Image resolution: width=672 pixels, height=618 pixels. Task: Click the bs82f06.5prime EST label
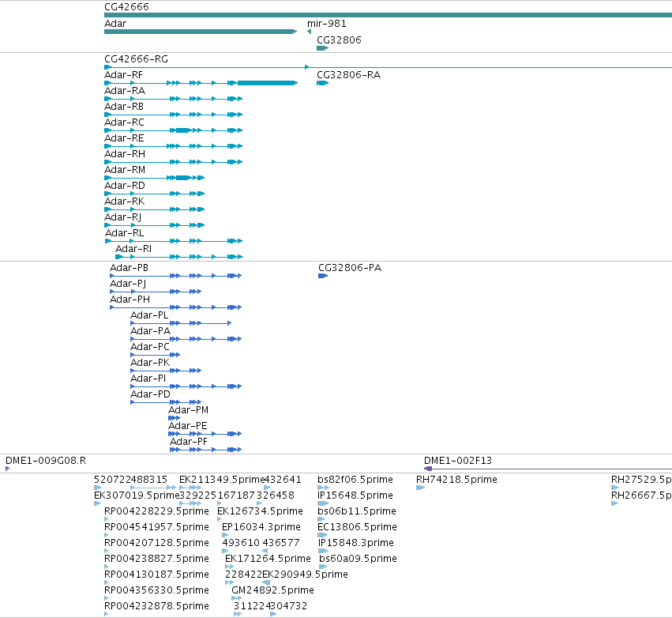pyautogui.click(x=355, y=480)
